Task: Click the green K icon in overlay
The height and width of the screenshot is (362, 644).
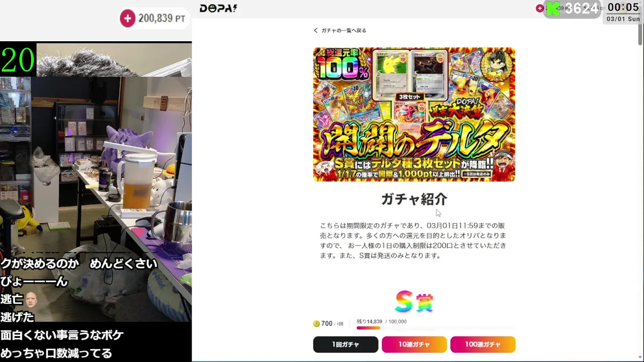Action: (553, 9)
